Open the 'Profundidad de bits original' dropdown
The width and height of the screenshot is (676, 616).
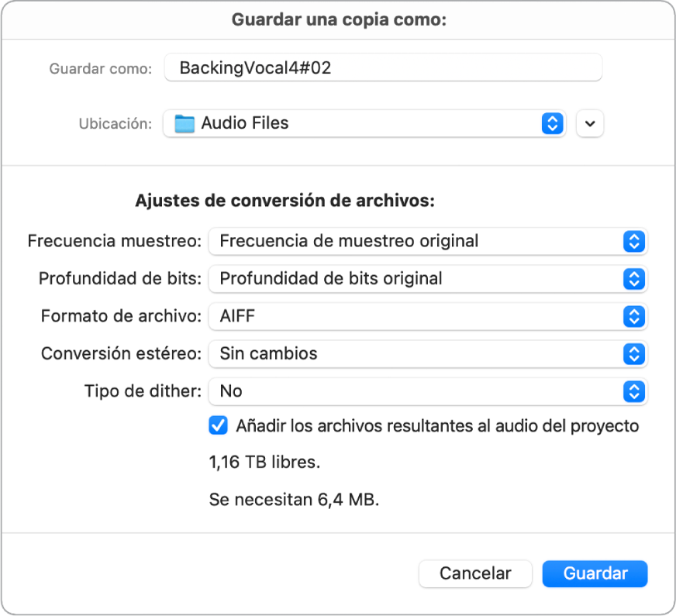419,278
